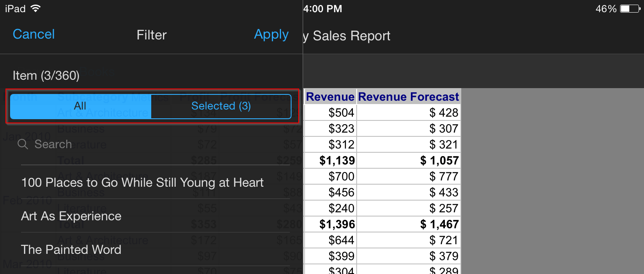Screen dimensions: 644x274
Task: Click the $ 257 forecast cell
Action: 409,208
